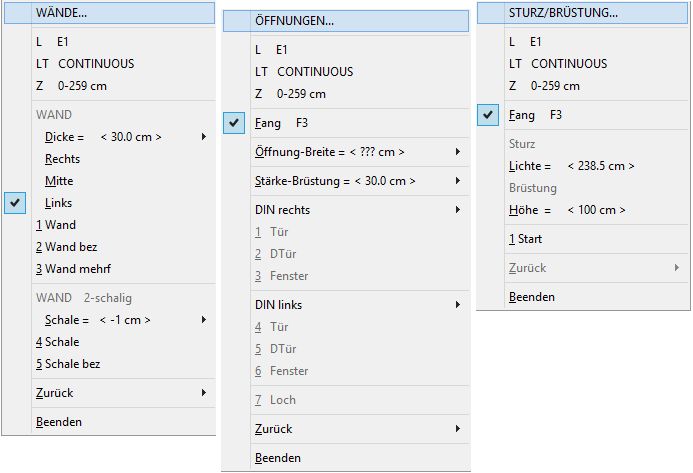Click the ÖFFNUNGEN... menu header

tap(346, 21)
